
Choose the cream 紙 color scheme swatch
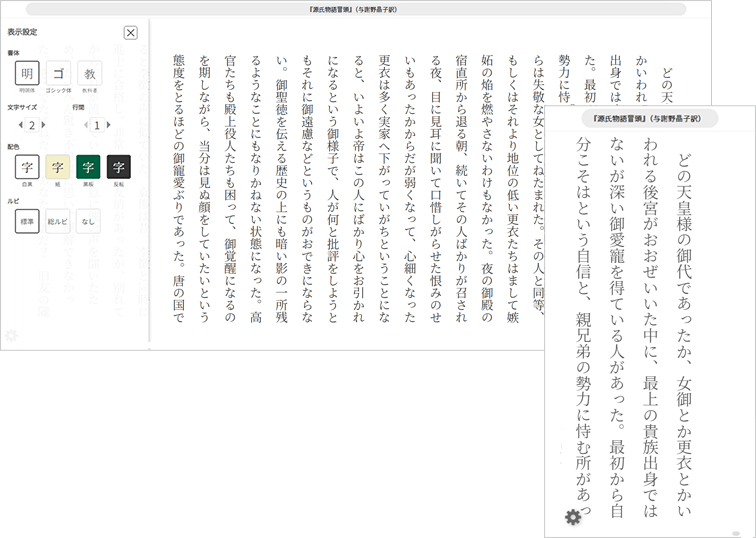(58, 167)
